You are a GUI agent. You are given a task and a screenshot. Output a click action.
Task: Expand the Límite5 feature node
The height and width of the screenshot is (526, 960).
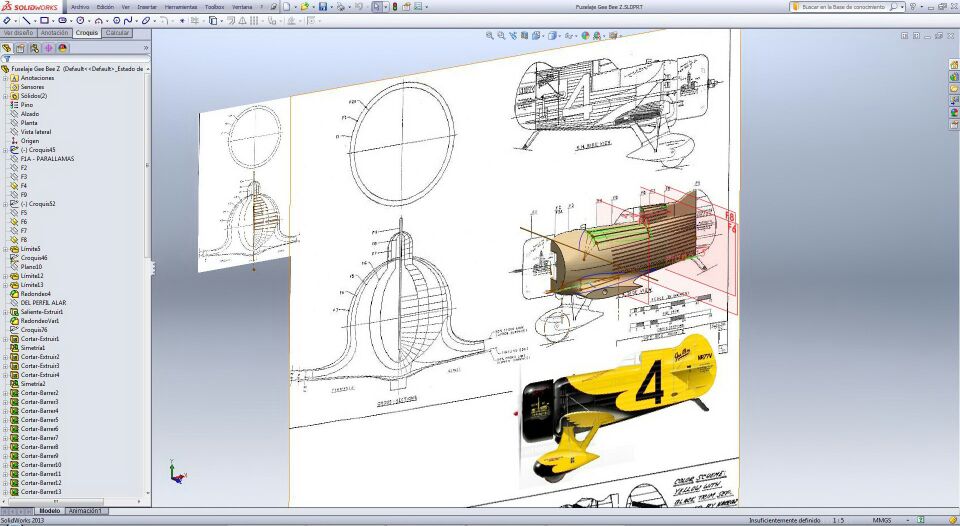[5, 249]
